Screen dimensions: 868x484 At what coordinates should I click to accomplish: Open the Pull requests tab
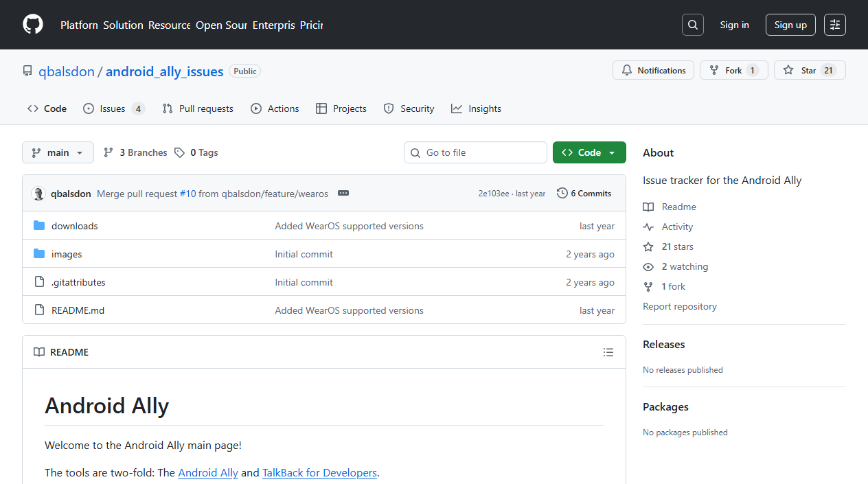(x=198, y=108)
